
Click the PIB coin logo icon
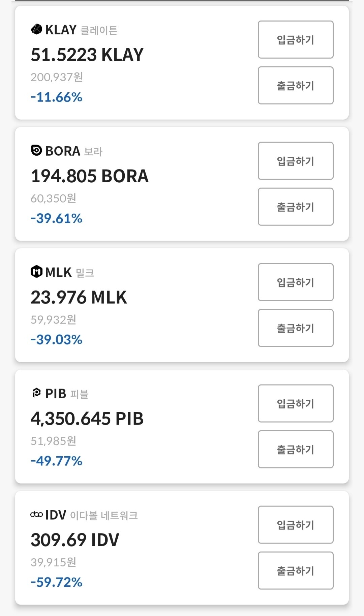(x=36, y=393)
